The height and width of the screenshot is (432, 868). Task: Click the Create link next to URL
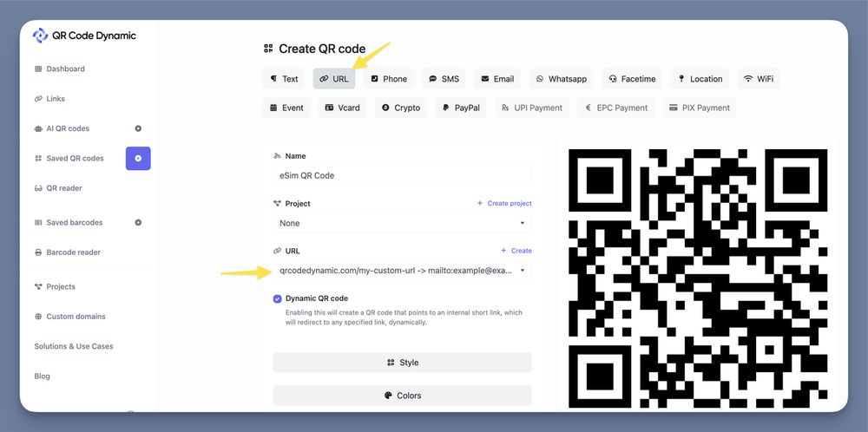516,251
